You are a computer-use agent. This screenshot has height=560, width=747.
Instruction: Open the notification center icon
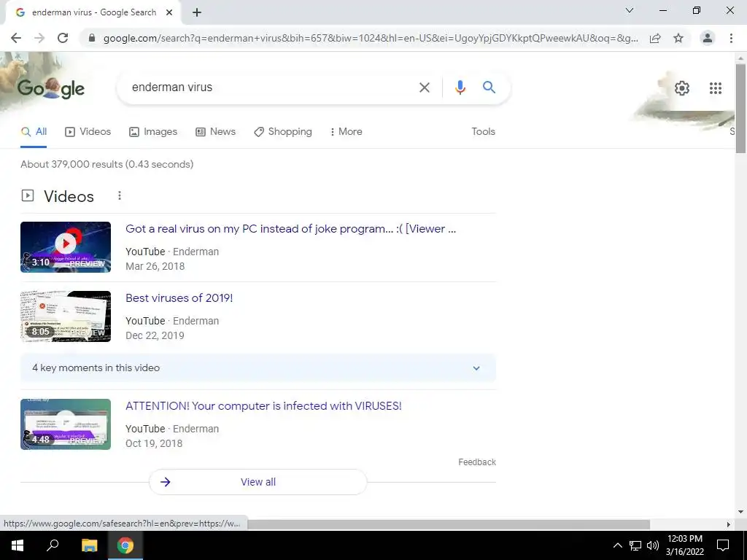click(x=723, y=545)
